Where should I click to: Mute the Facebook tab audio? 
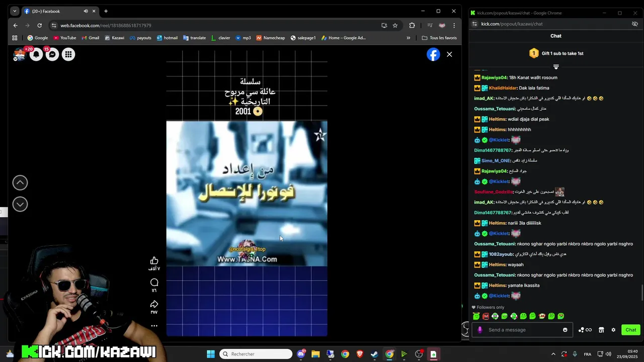[x=86, y=11]
